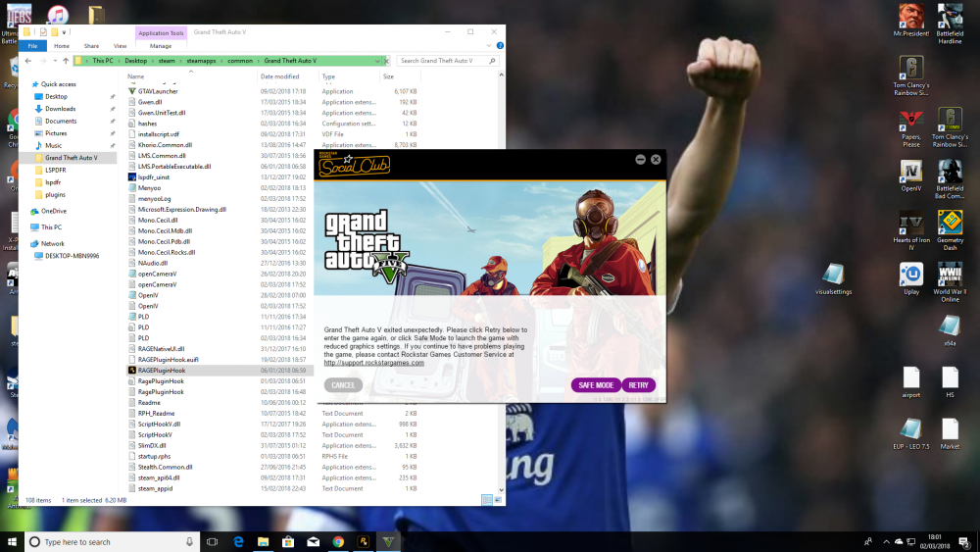
Task: Select the GTAVLauncher file
Action: tap(158, 91)
